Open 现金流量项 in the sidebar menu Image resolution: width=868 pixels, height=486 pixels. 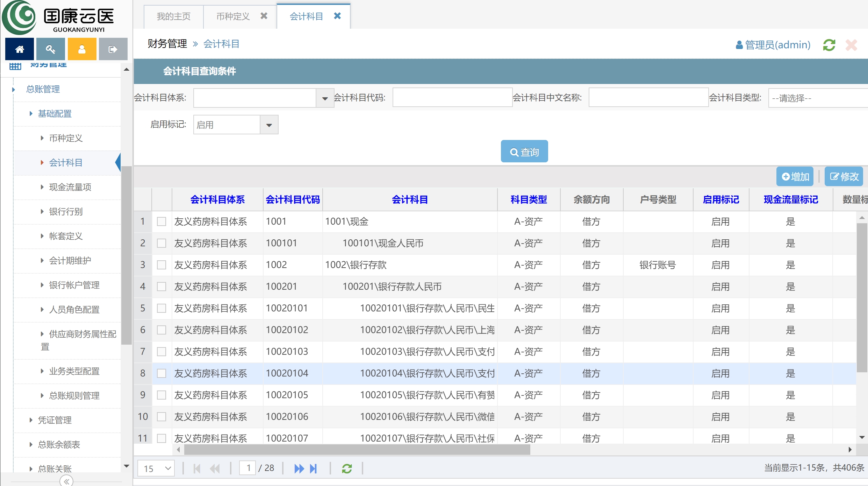tap(70, 187)
